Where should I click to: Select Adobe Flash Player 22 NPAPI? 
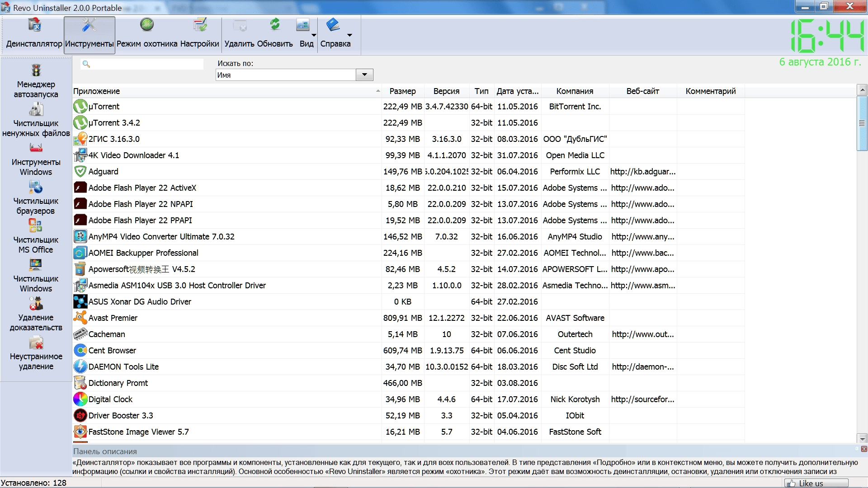click(x=409, y=204)
